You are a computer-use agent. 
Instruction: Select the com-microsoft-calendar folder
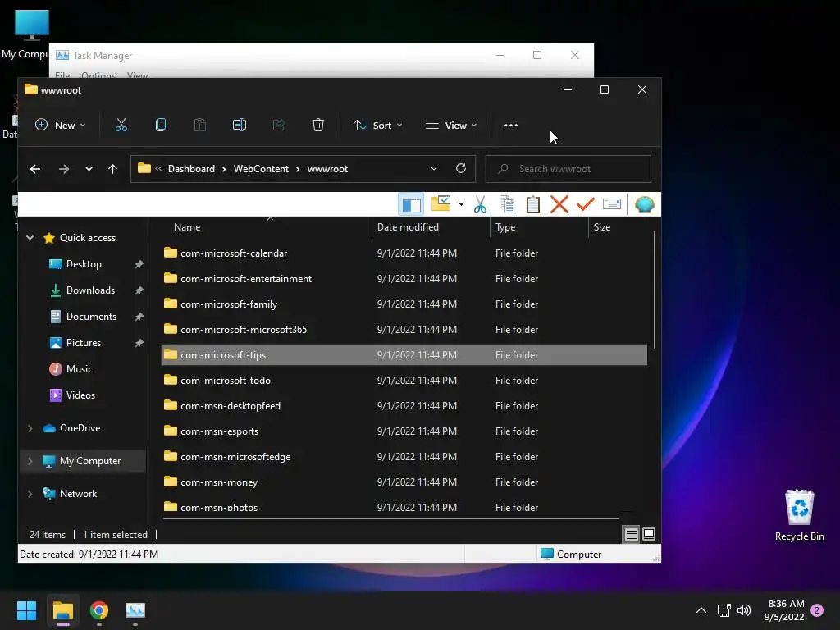pyautogui.click(x=404, y=253)
